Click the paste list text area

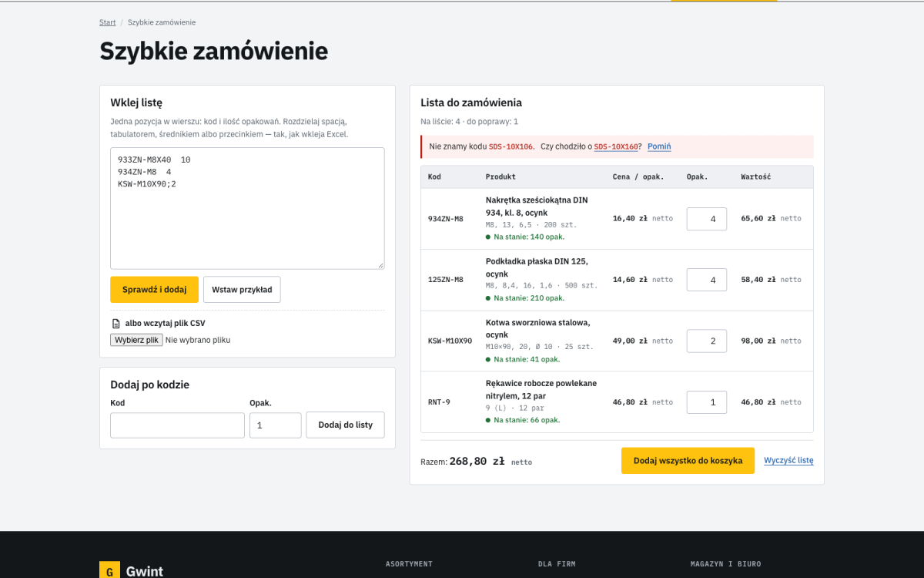(x=247, y=208)
